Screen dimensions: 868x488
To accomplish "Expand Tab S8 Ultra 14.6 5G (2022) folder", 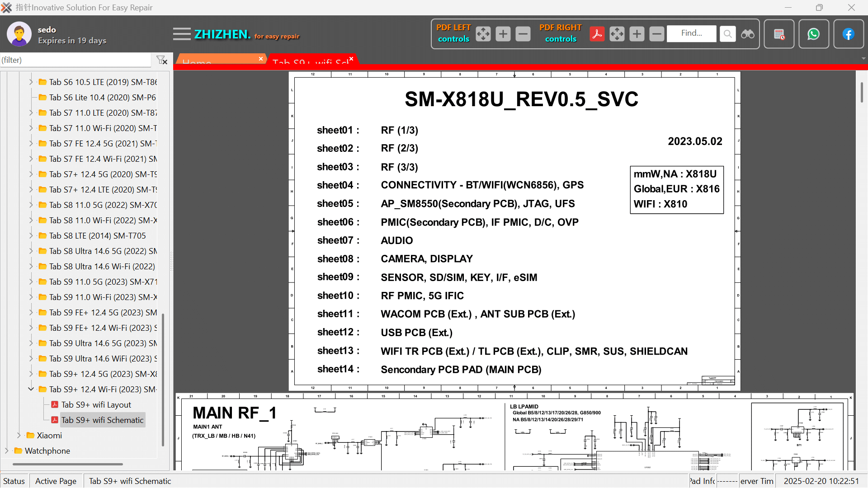I will [31, 251].
